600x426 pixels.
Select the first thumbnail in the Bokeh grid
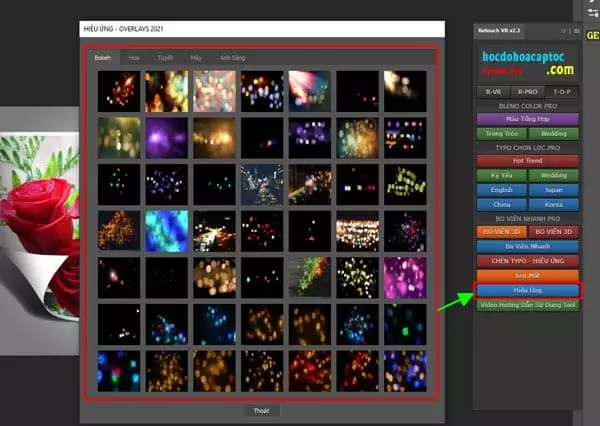pyautogui.click(x=118, y=91)
